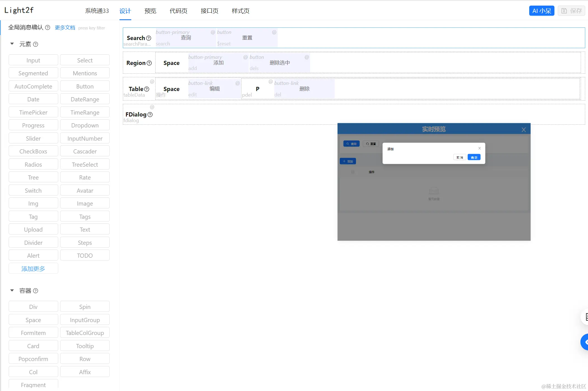Click the @ icon on 查询 button block

coord(213,32)
